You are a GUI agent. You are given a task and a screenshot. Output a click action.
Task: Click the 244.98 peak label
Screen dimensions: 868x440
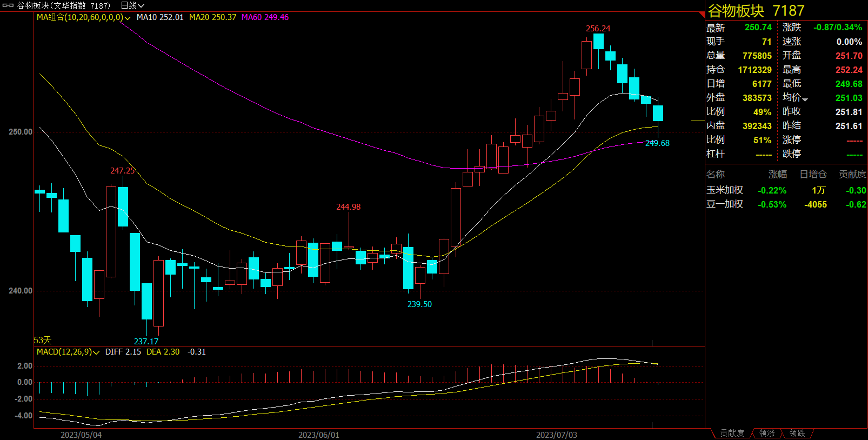point(348,207)
